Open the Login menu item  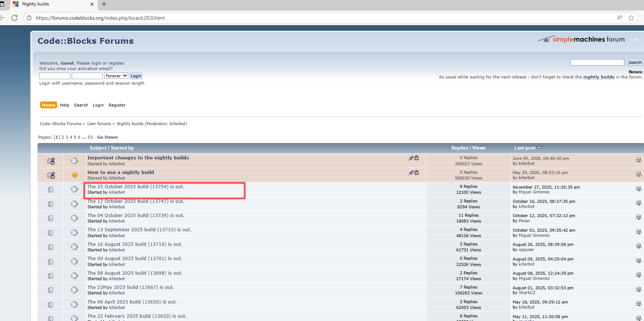click(98, 105)
